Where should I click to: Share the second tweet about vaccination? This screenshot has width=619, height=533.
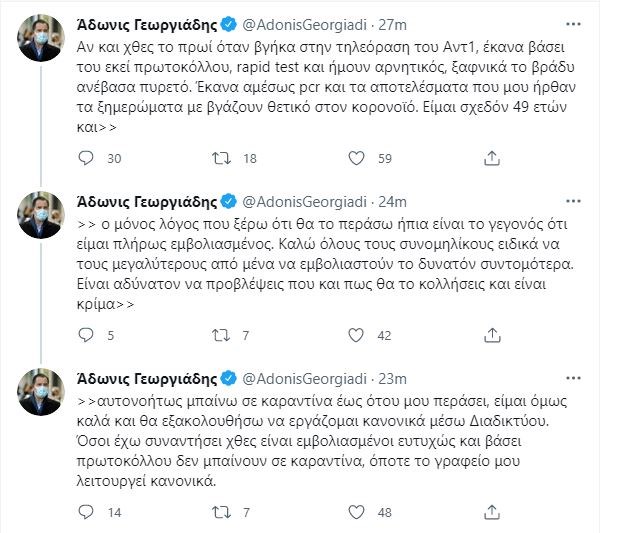(x=490, y=335)
